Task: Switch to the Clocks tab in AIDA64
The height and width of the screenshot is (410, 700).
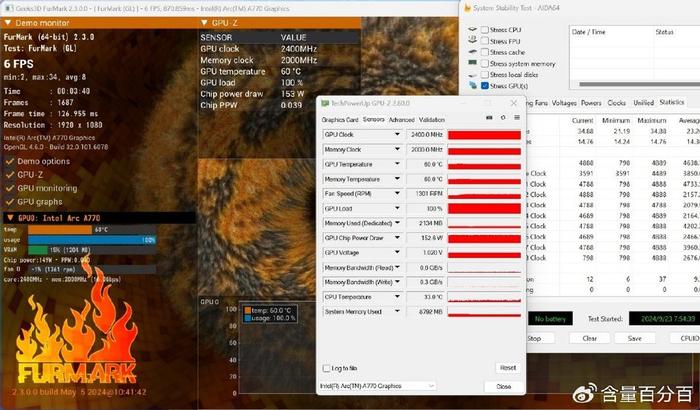Action: pos(617,103)
